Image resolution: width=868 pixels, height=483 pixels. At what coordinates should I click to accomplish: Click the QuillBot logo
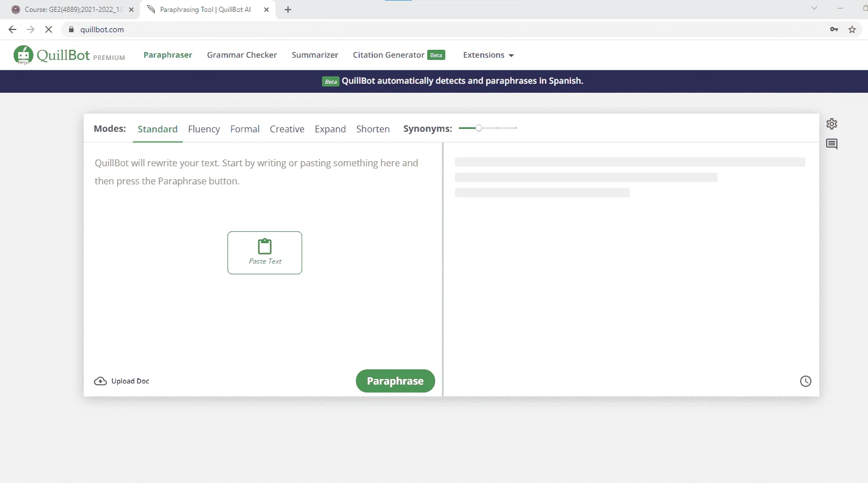[x=51, y=55]
